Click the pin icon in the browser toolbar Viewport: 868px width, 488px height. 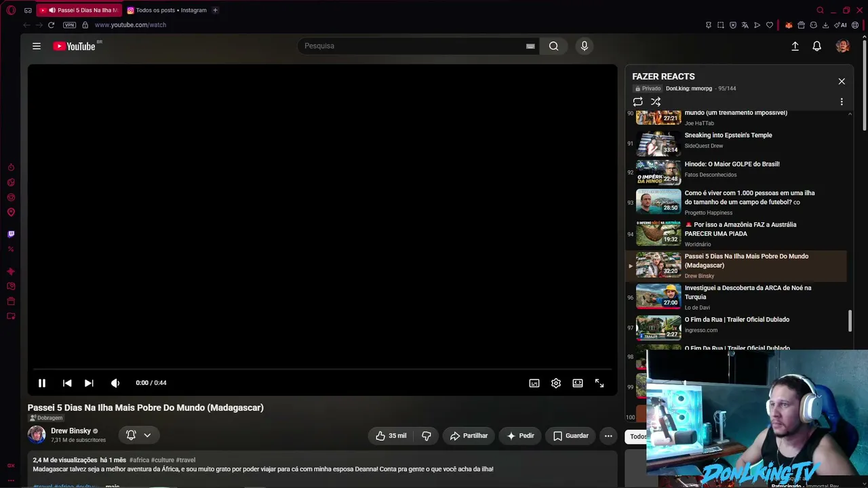(709, 25)
